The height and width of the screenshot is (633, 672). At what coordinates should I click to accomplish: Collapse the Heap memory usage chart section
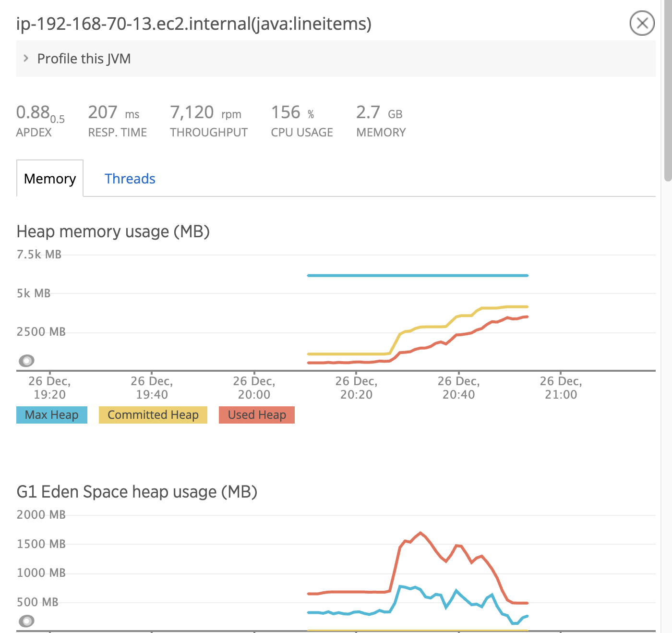[113, 231]
